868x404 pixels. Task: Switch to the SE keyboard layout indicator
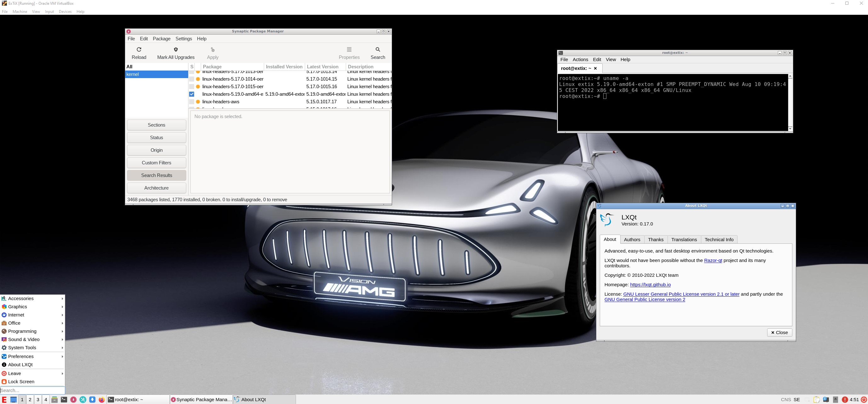point(796,400)
